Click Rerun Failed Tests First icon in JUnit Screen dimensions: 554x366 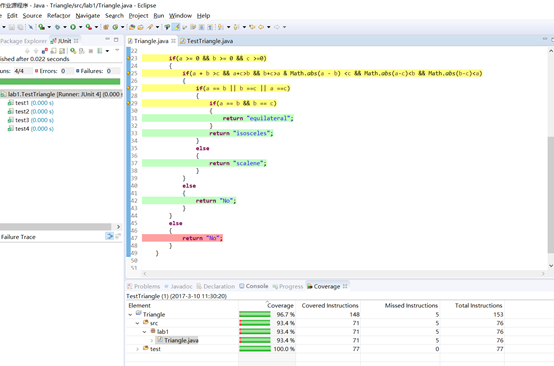coord(82,51)
